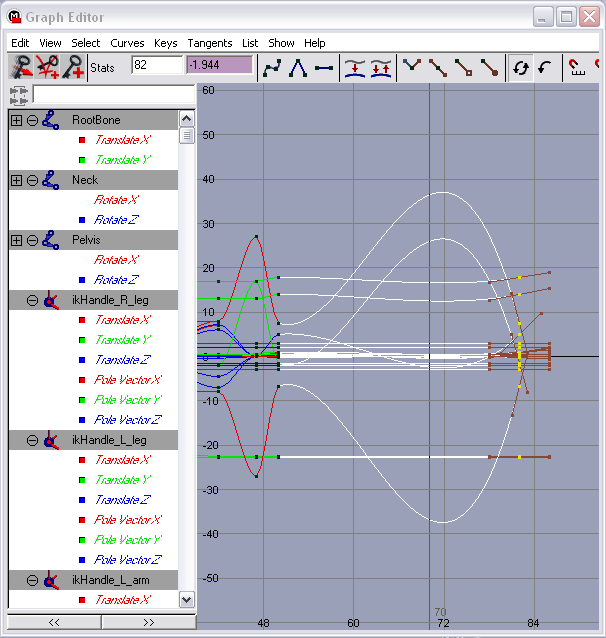Image resolution: width=606 pixels, height=638 pixels.
Task: Select the Move Nearest Picked Key tool
Action: tap(22, 67)
